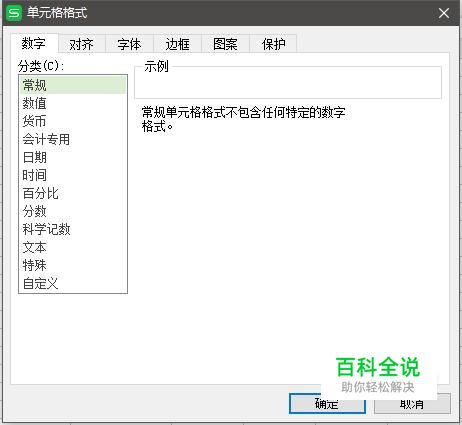462x425 pixels.
Task: Pick the 科学记数 category
Action: 73,229
